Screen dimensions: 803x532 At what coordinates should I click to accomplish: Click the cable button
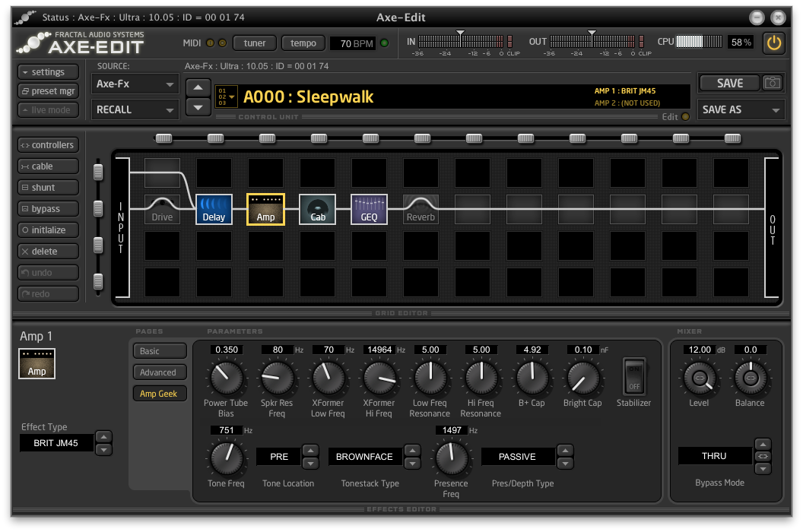48,166
